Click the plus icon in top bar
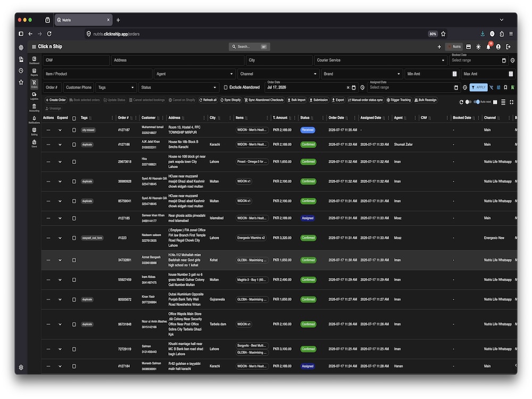The image size is (532, 399). click(439, 47)
